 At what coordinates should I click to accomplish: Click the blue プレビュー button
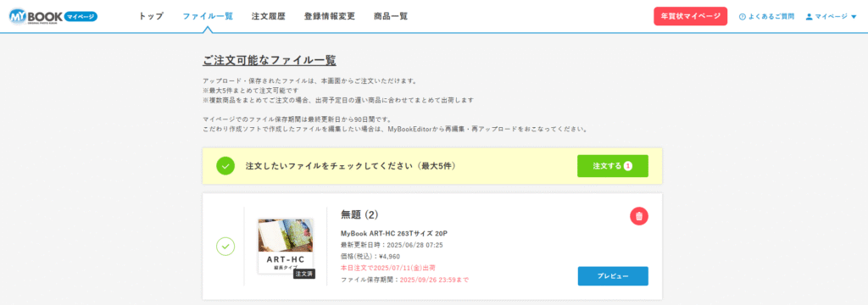(613, 276)
